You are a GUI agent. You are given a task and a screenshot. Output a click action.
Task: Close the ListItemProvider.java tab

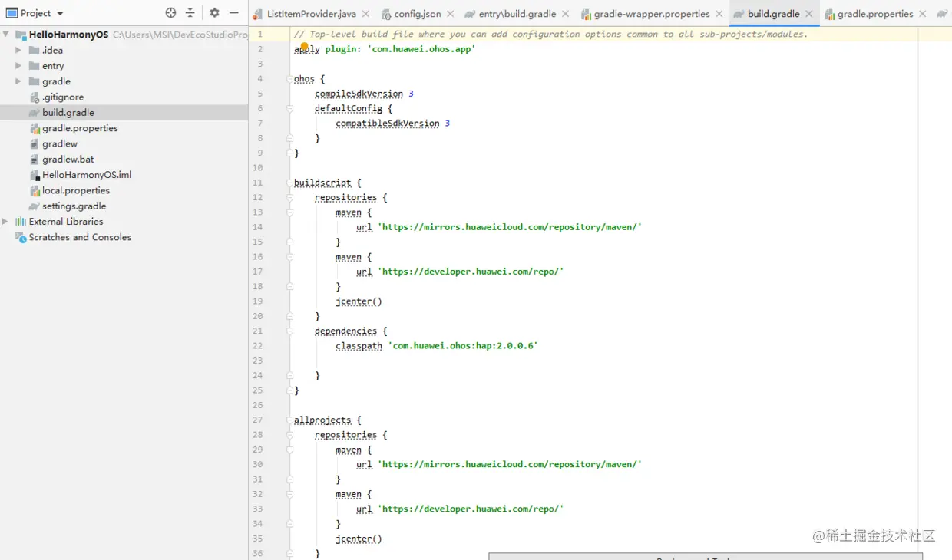(x=365, y=14)
